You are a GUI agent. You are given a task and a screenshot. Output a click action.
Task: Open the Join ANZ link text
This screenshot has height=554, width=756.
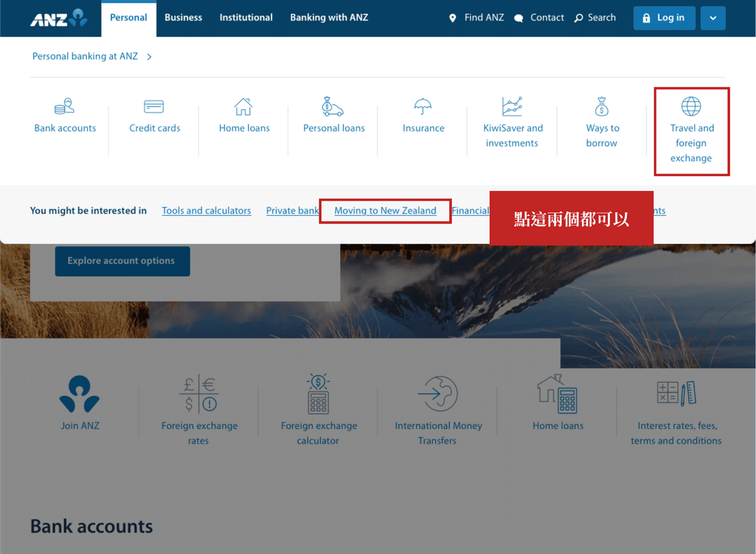pos(80,426)
